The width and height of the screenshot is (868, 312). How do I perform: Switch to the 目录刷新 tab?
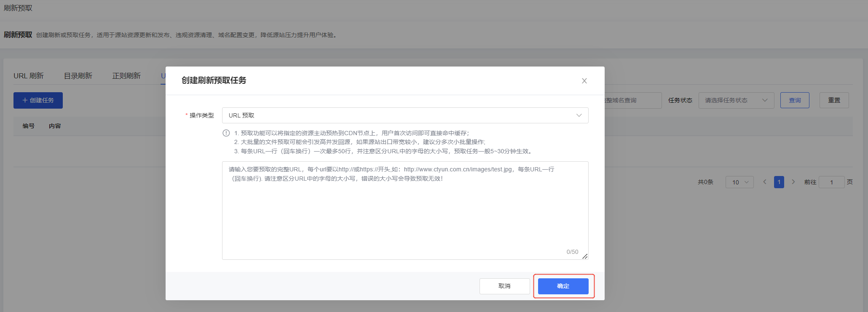[78, 76]
